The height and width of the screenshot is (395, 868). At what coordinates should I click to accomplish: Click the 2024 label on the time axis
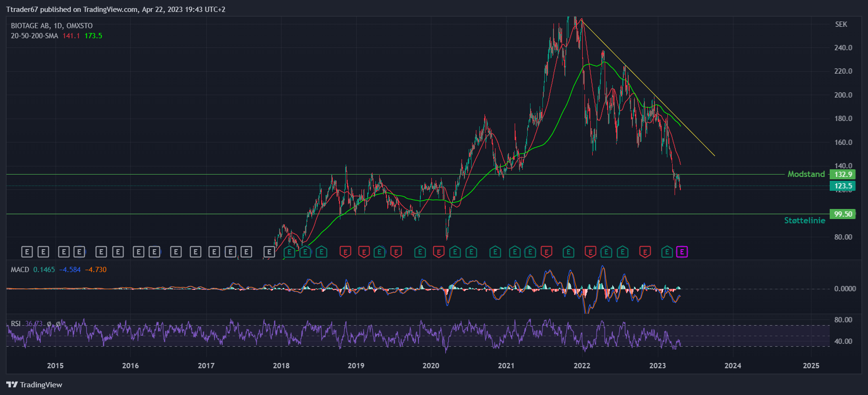tap(733, 366)
